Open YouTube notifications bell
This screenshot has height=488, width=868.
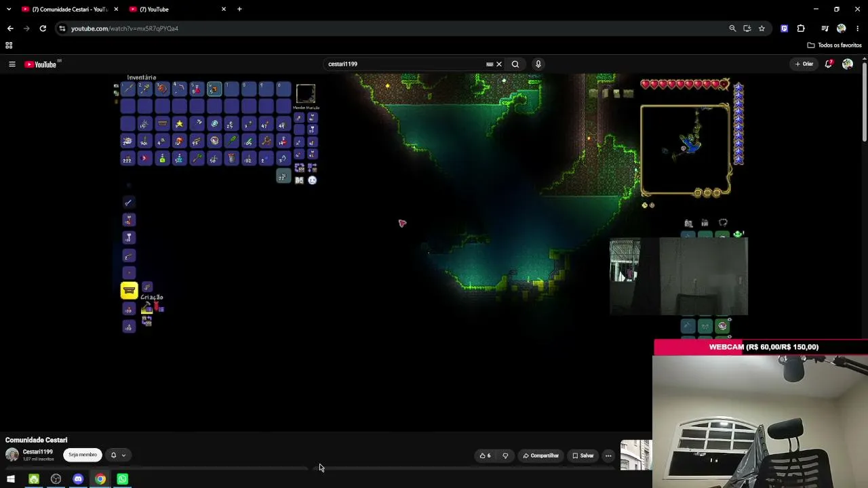point(829,64)
